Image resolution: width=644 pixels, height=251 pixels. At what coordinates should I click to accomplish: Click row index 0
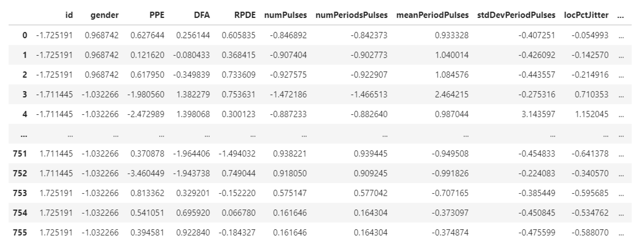click(24, 35)
